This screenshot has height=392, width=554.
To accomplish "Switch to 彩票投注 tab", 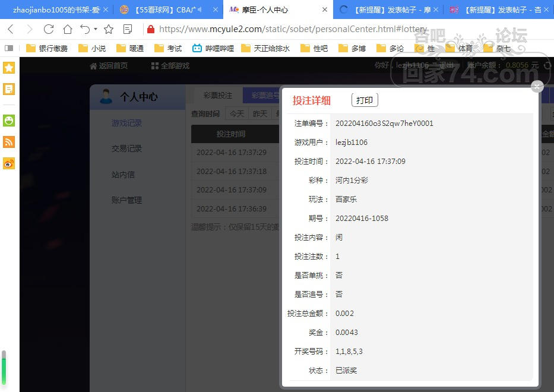I will pos(218,96).
